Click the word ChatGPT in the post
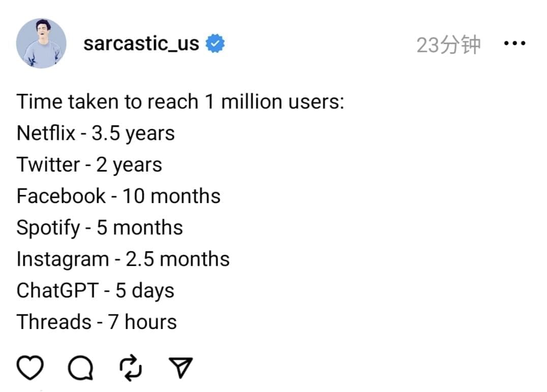The image size is (547, 392). (57, 291)
